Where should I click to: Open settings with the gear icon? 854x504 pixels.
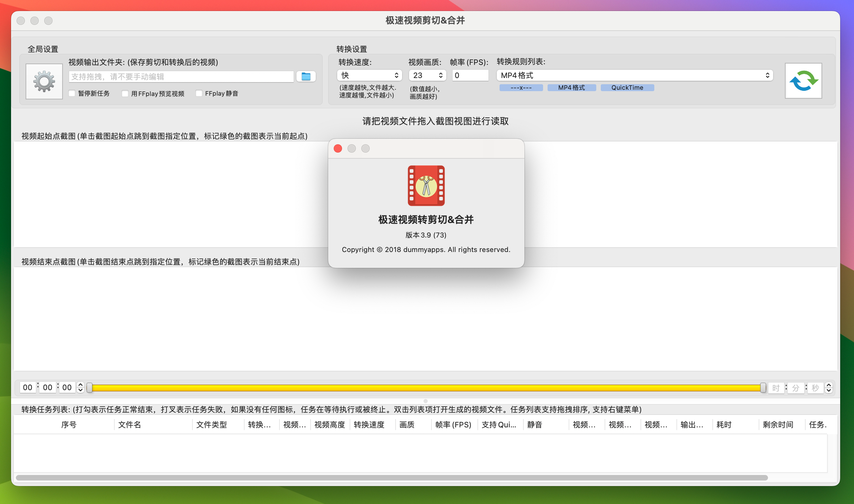tap(44, 81)
